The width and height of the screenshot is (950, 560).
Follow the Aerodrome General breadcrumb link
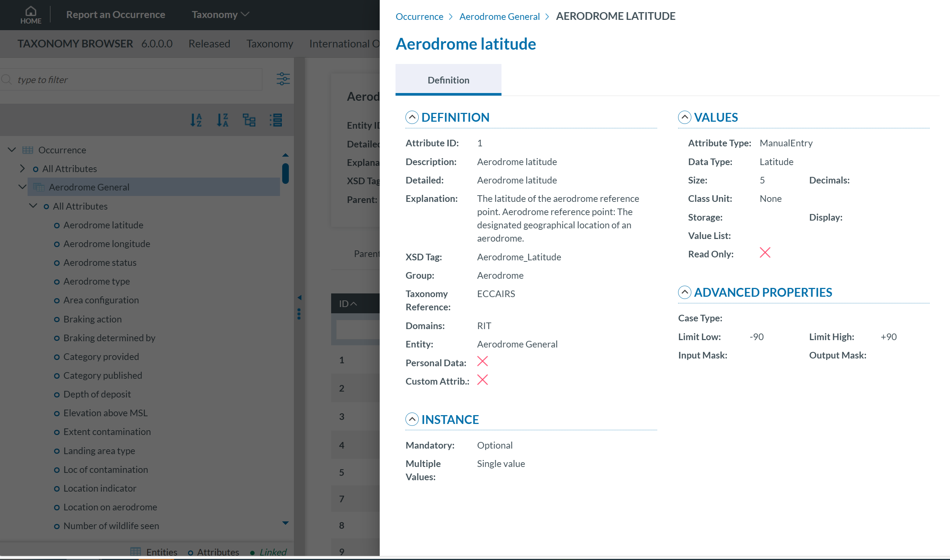499,17
